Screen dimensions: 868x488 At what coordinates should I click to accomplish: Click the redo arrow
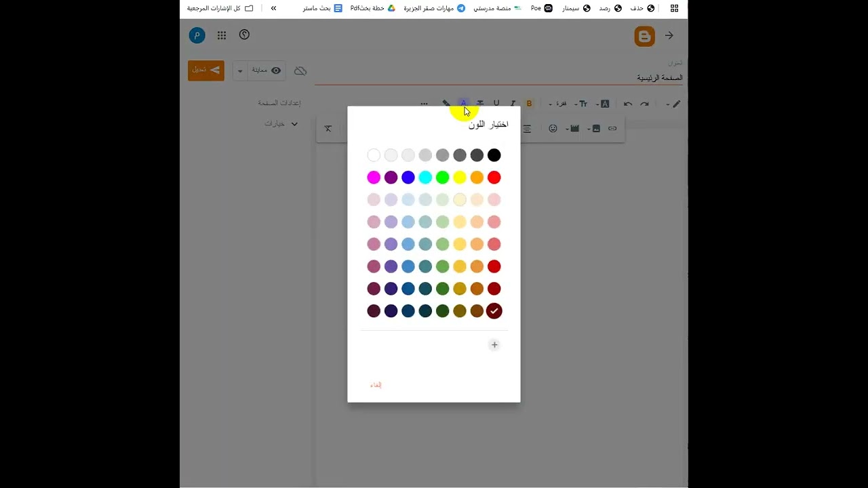click(x=645, y=104)
